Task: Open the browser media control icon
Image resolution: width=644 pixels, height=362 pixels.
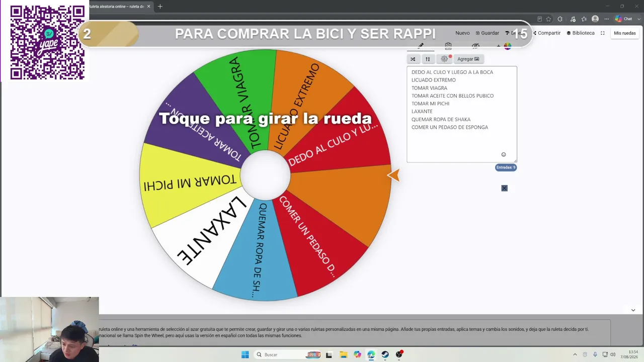Action: (573, 19)
